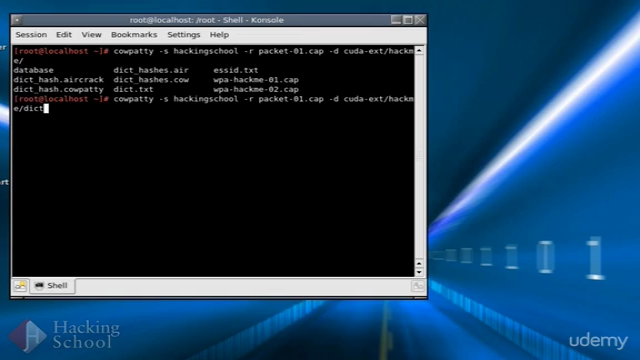The height and width of the screenshot is (360, 640).
Task: Click 'database' in the terminal listing
Action: pyautogui.click(x=33, y=70)
